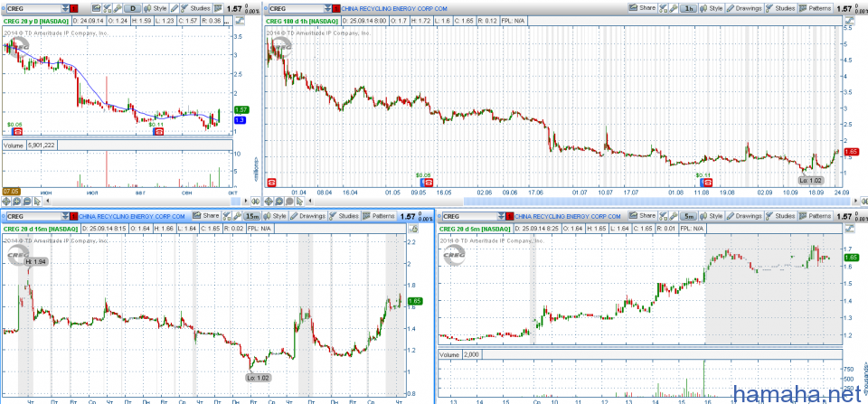Click the red alert square next to CREG in the 1h chart
The width and height of the screenshot is (868, 404).
(335, 8)
